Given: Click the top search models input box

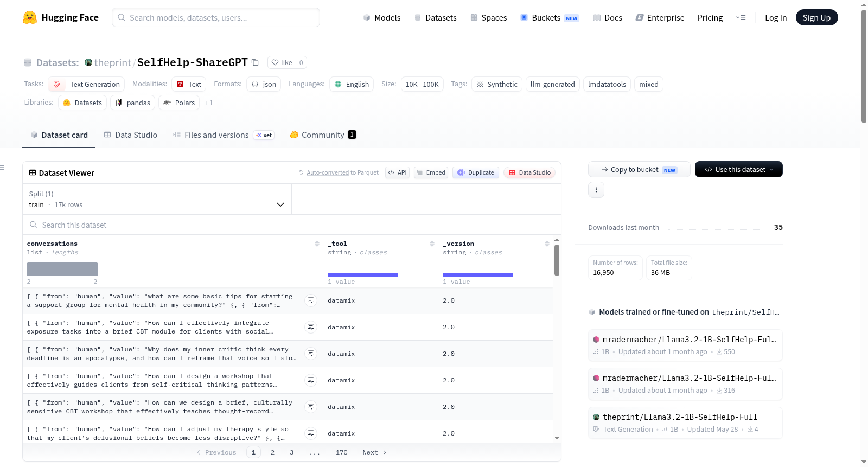Looking at the screenshot, I should click(216, 17).
